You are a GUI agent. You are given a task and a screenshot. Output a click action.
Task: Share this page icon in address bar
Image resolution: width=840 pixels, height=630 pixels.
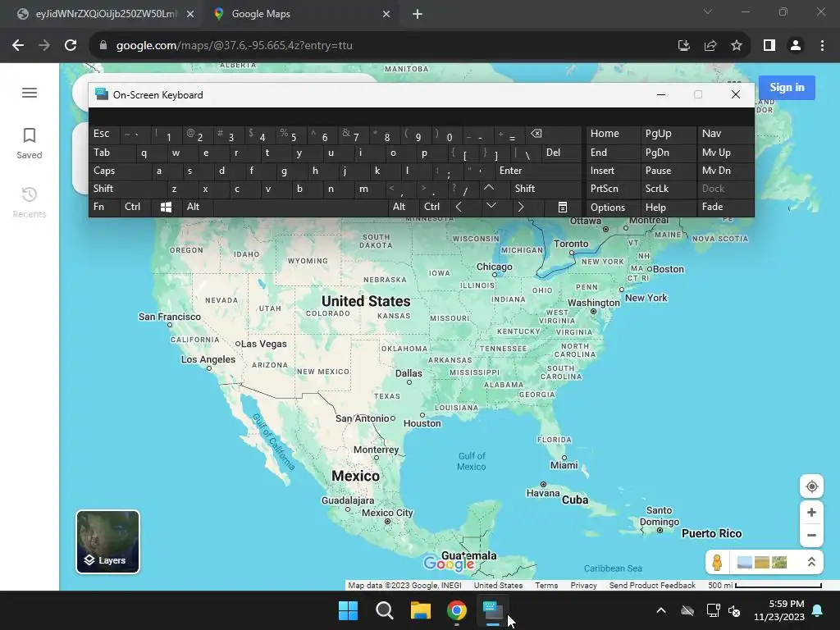pyautogui.click(x=710, y=46)
